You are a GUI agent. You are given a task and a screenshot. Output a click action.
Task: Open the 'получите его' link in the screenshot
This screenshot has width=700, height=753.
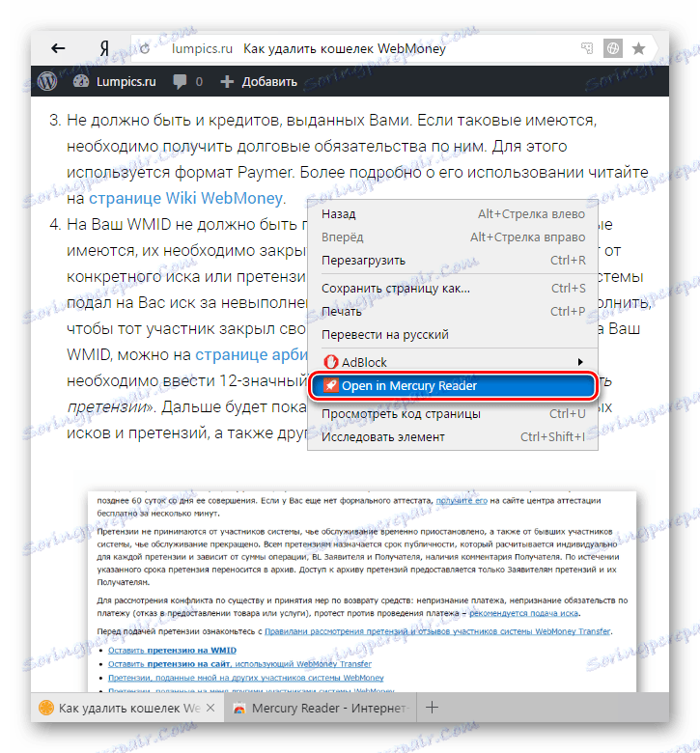[x=462, y=500]
